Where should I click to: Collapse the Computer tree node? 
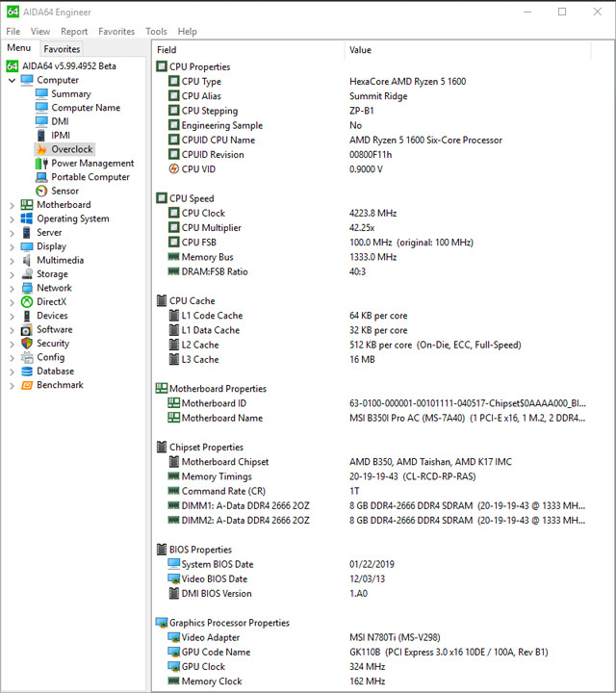(x=12, y=81)
